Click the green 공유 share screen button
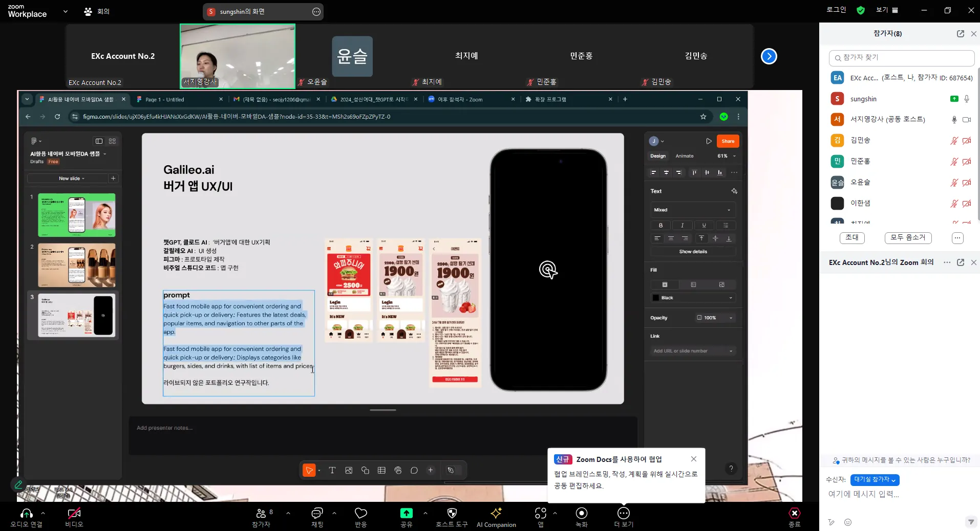The image size is (980, 531). tap(406, 518)
